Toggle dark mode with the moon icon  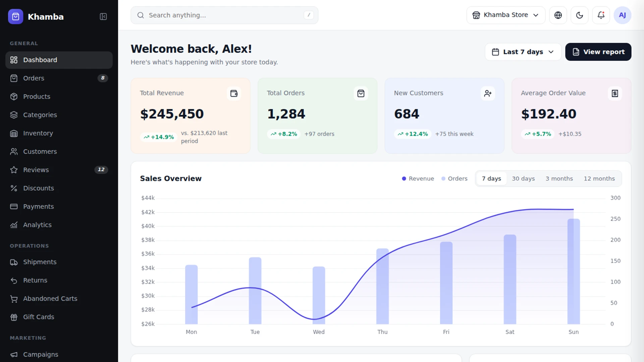click(x=580, y=15)
